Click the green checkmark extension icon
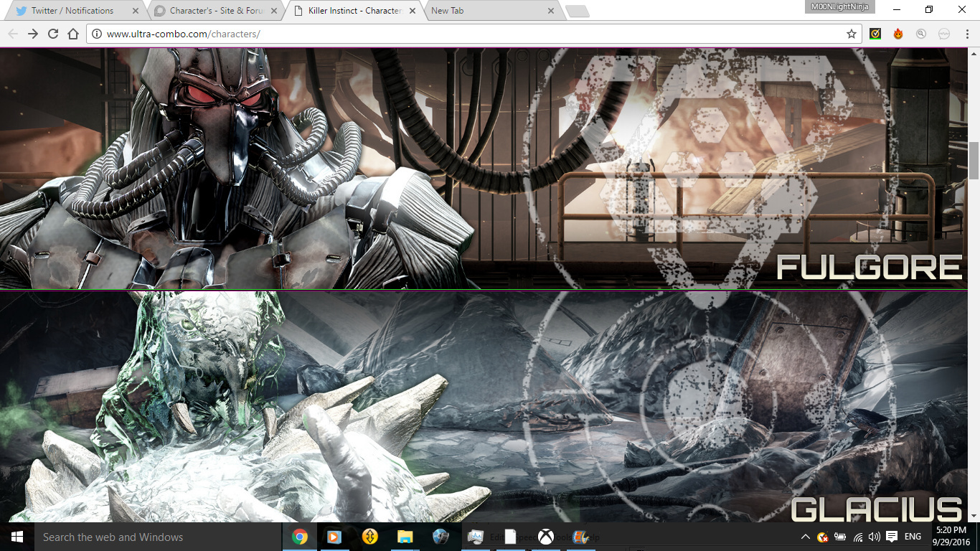This screenshot has width=980, height=551. click(x=875, y=34)
